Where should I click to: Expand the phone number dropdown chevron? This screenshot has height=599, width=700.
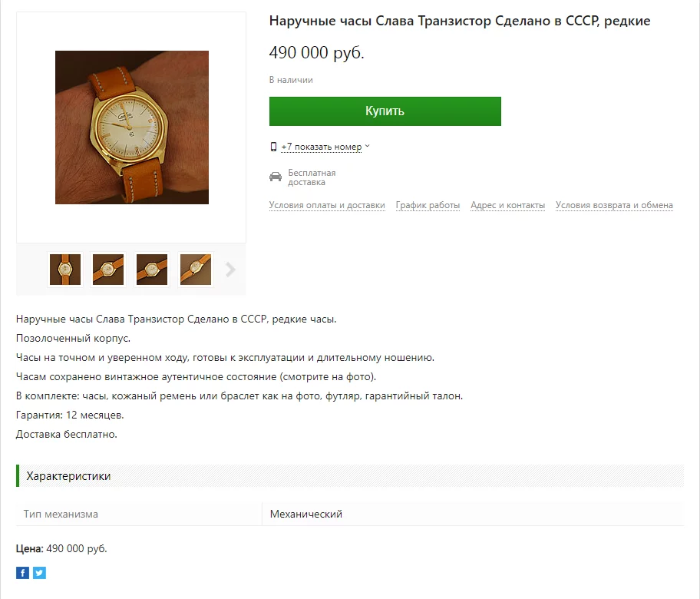pos(368,146)
